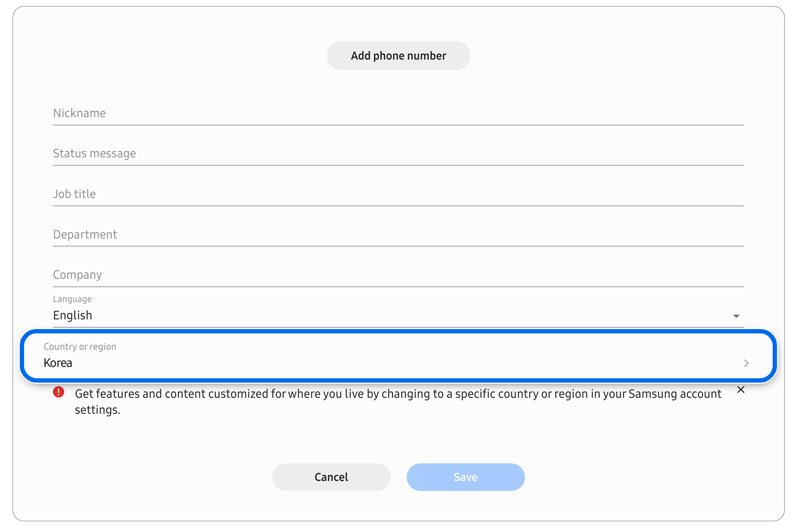Click the Department text field

398,235
